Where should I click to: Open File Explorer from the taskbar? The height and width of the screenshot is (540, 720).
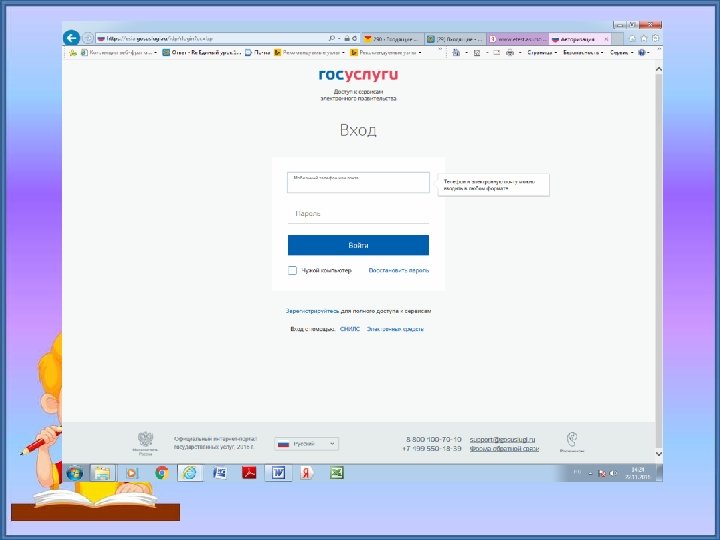coord(102,473)
